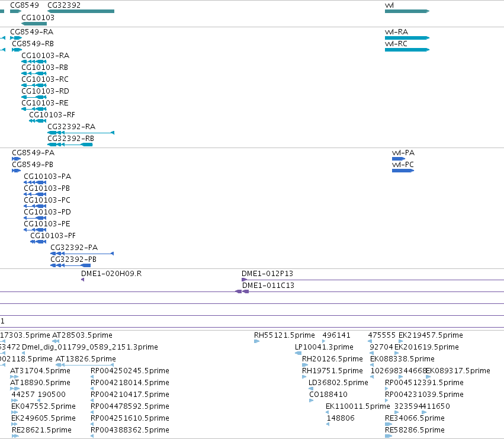Image resolution: width=504 pixels, height=439 pixels.
Task: Click the Dmel_dig_011799_0589_2151.3prime label
Action: tap(90, 347)
